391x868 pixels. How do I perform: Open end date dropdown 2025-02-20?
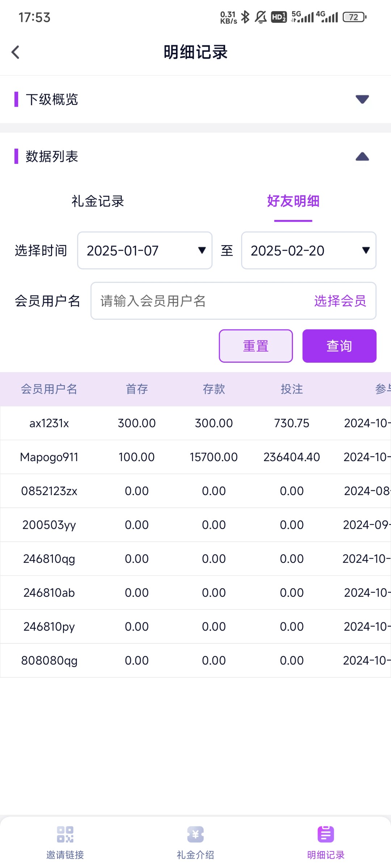[308, 251]
